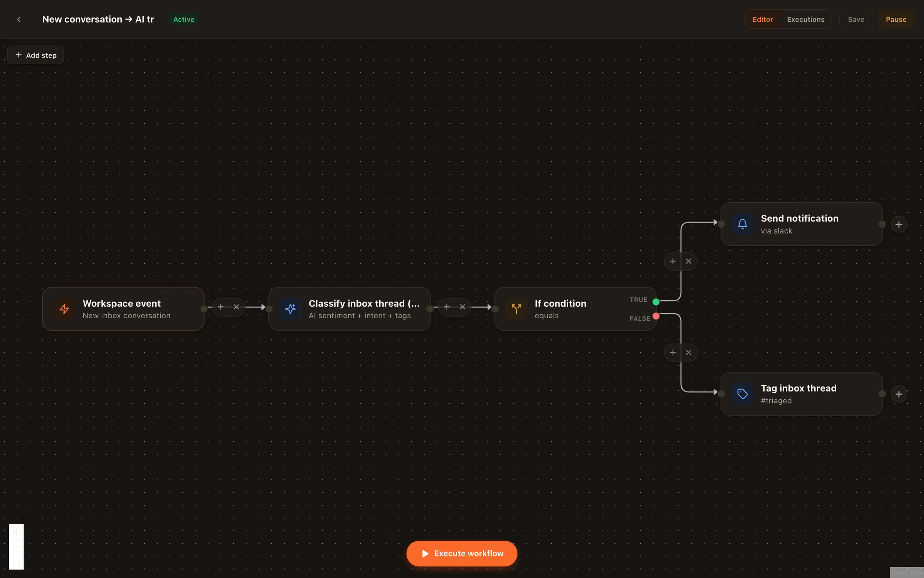
Task: Add a step after Tag inbox thread
Action: [x=899, y=394]
